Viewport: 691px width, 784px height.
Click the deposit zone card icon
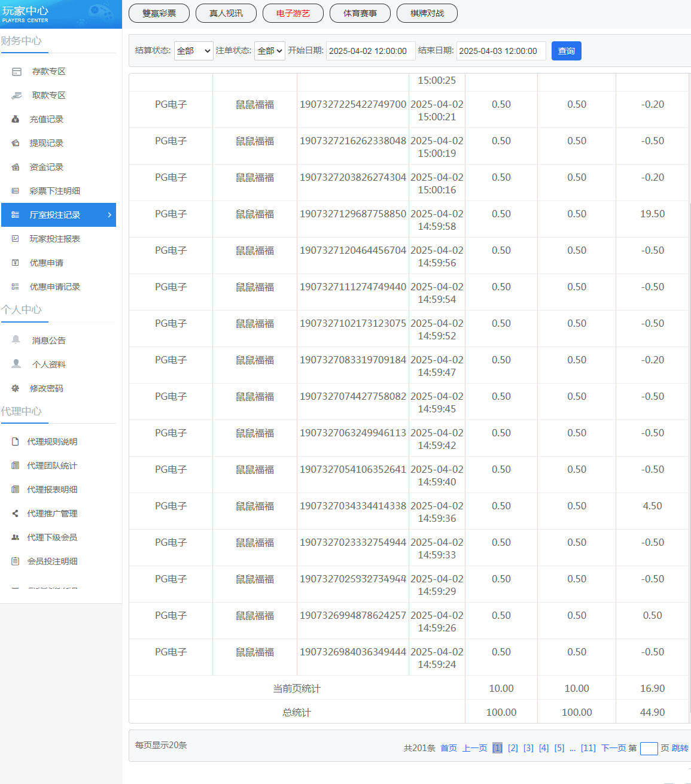tap(17, 72)
